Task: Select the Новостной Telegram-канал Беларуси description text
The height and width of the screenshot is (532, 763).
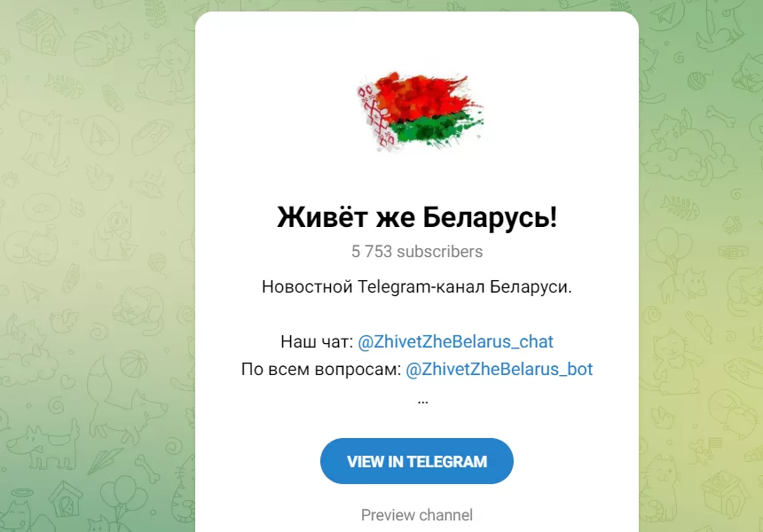Action: [417, 287]
